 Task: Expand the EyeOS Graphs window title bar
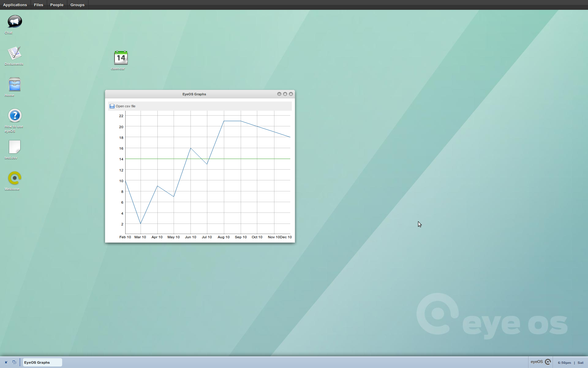tap(285, 94)
